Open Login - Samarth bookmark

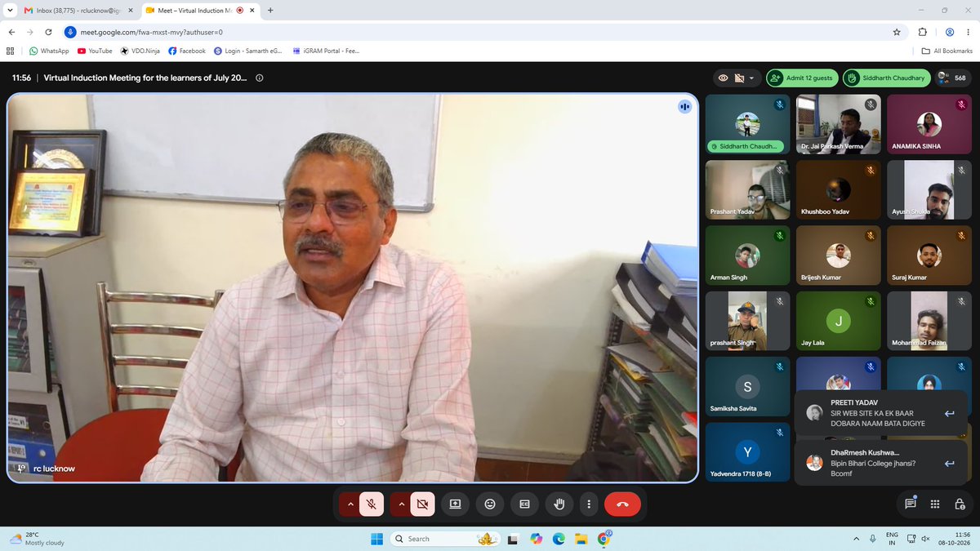click(248, 51)
